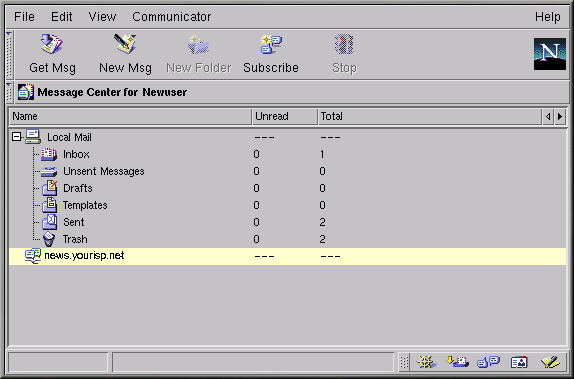
Task: Collapse the toolbar with its left handle
Action: pyautogui.click(x=9, y=54)
